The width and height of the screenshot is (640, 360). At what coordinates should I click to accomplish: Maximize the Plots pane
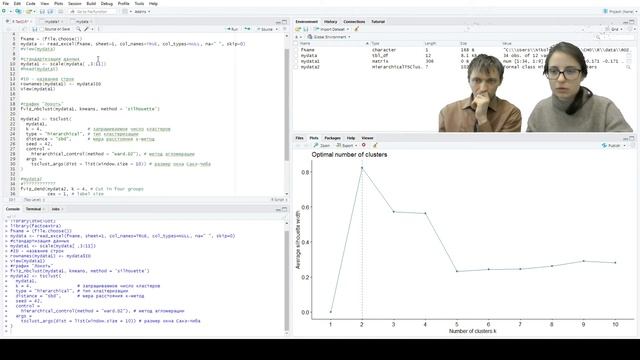click(631, 138)
